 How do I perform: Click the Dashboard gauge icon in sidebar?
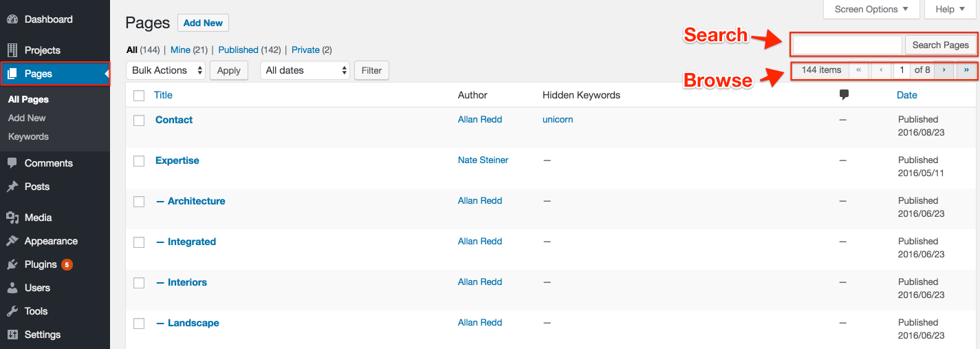click(x=12, y=19)
